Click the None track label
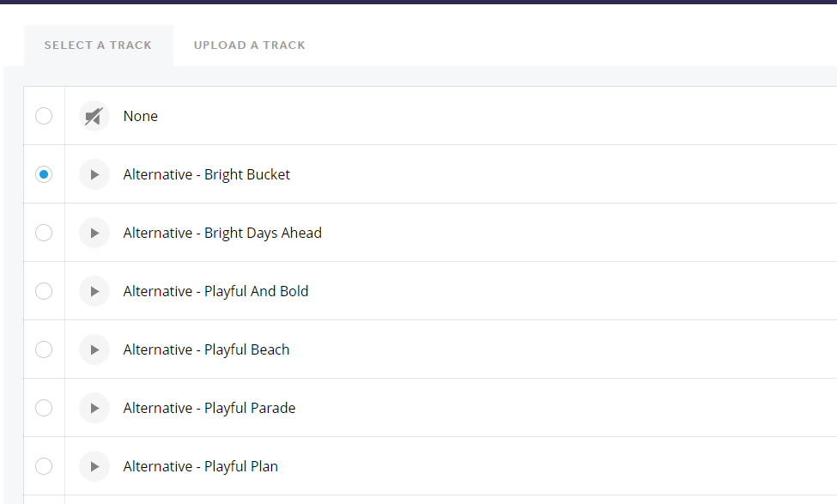This screenshot has height=504, width=837. click(140, 116)
